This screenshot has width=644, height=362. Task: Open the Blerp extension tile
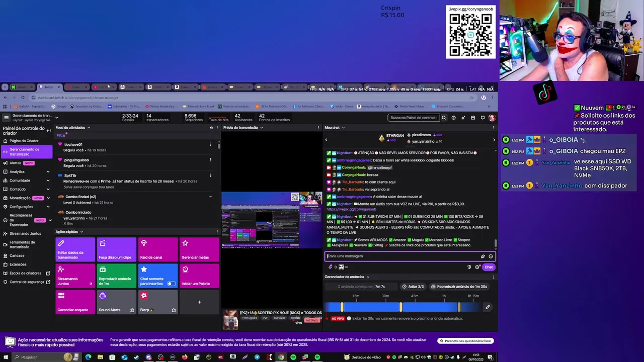(157, 302)
